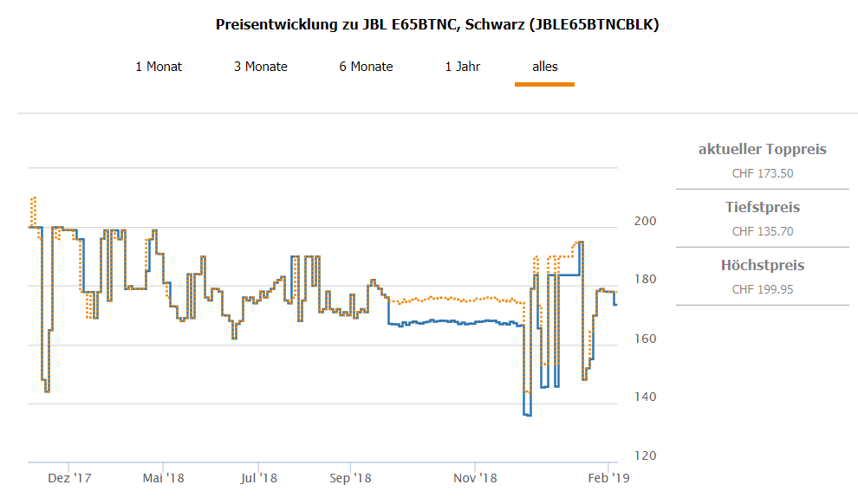Select the CHF 199.95 highest price
Image resolution: width=858 pixels, height=504 pixels.
click(x=762, y=289)
